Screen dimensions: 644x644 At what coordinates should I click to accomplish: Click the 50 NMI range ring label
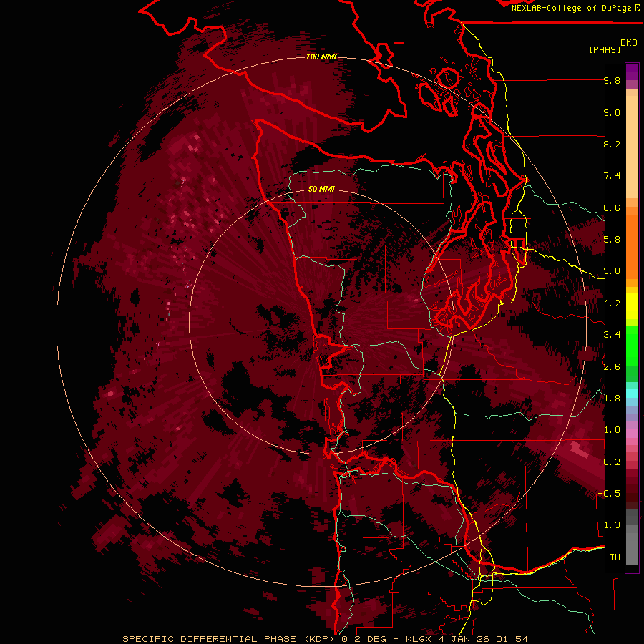(x=321, y=189)
